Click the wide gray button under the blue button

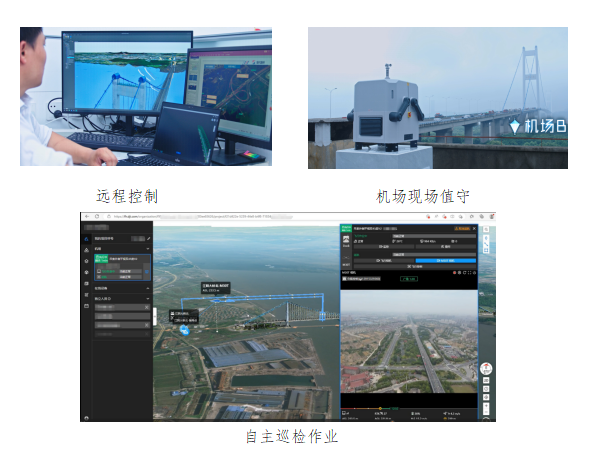pyautogui.click(x=415, y=266)
